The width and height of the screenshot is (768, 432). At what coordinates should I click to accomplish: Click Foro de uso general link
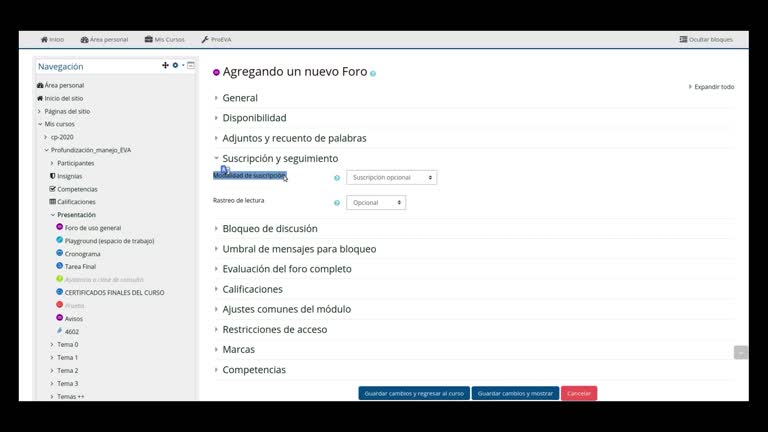coord(93,228)
